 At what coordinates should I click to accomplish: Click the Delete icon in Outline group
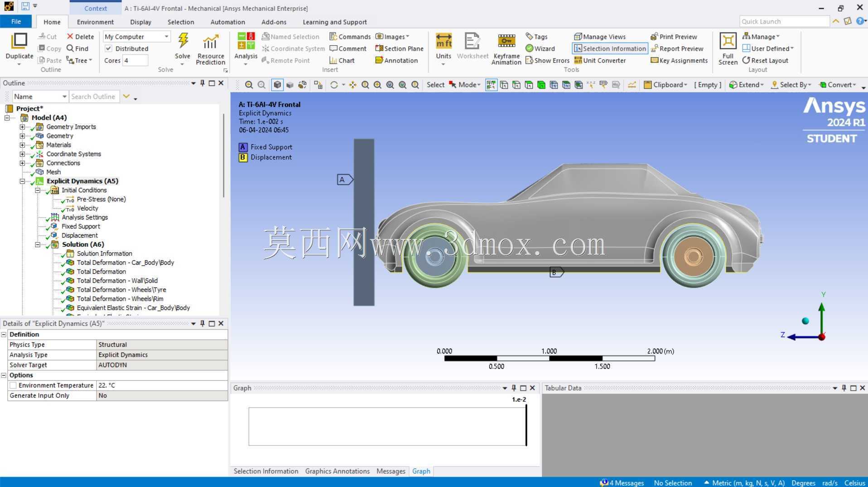click(x=80, y=37)
